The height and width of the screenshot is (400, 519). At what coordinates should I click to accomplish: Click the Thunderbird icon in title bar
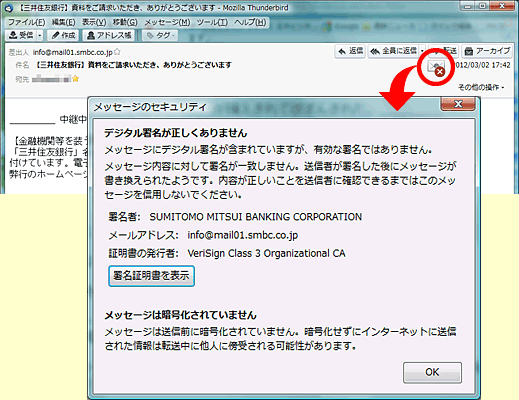click(x=9, y=8)
